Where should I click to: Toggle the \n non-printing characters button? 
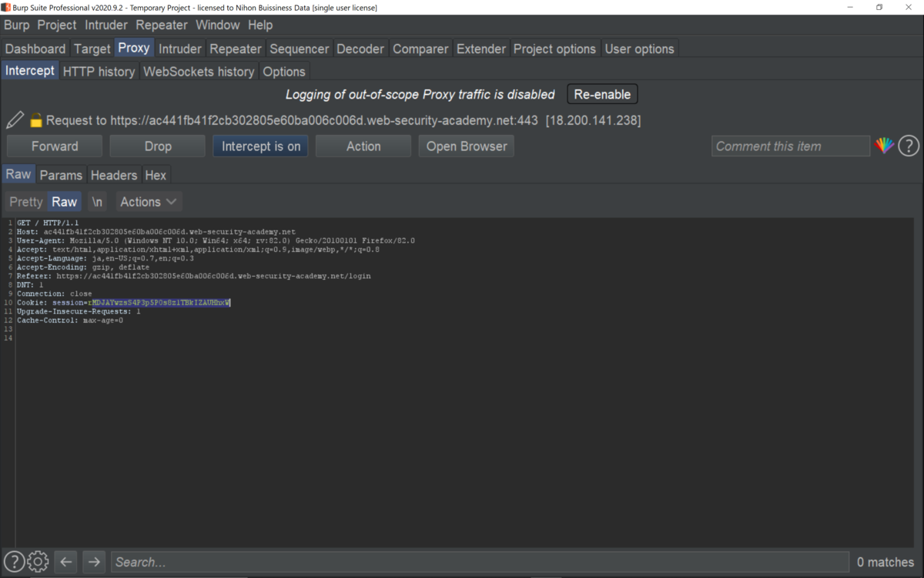(x=97, y=202)
